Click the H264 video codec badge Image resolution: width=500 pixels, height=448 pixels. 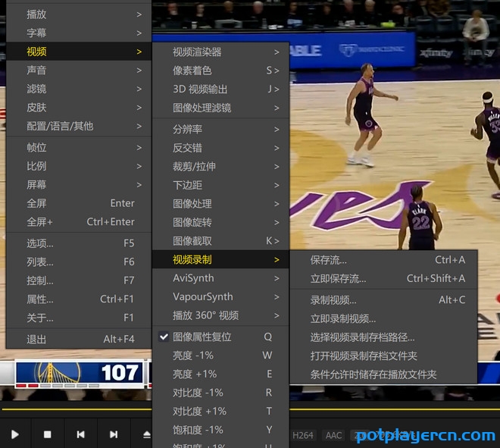303,435
